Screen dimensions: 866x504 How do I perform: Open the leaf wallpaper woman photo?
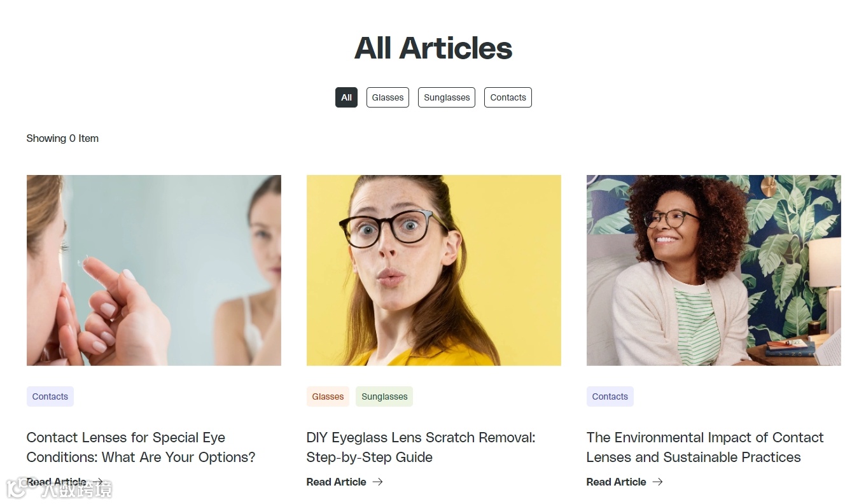click(x=714, y=270)
